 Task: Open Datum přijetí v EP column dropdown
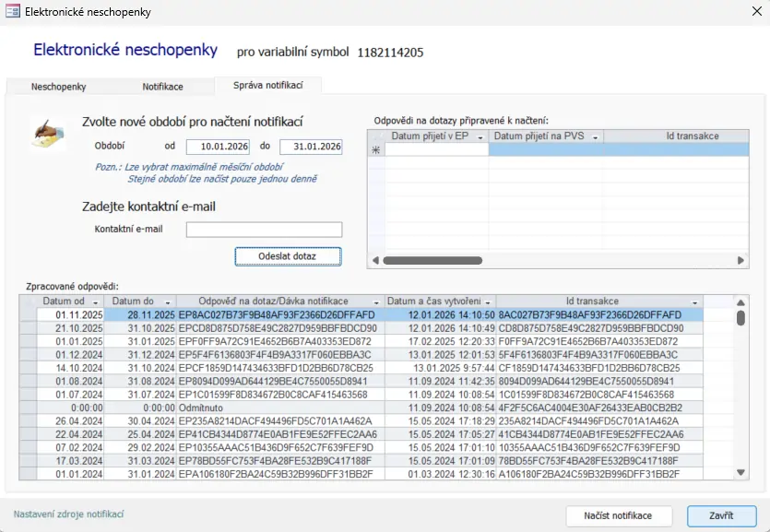click(x=480, y=136)
